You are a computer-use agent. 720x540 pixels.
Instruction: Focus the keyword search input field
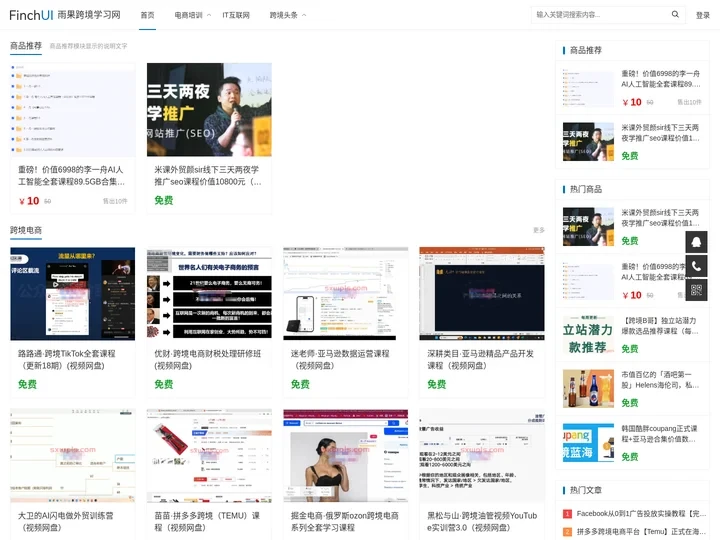click(602, 15)
